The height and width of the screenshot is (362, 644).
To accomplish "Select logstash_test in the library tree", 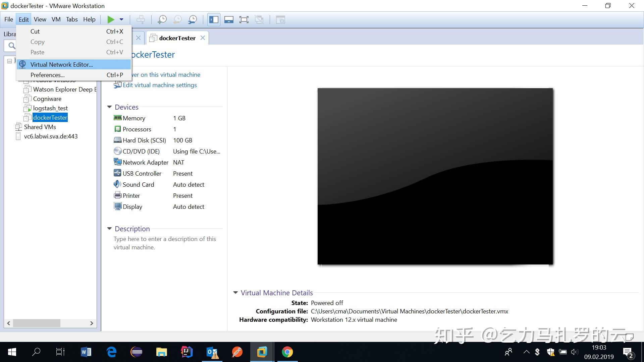I will pos(50,108).
